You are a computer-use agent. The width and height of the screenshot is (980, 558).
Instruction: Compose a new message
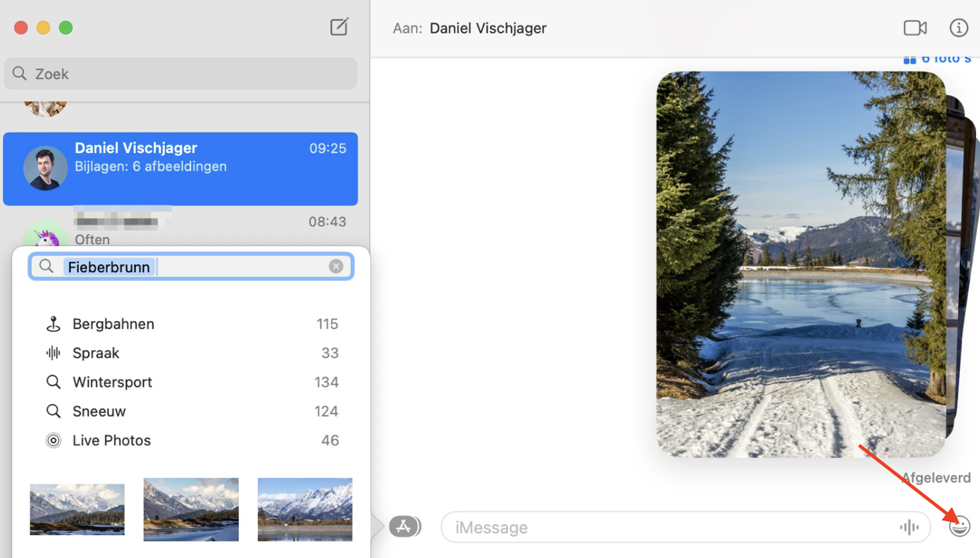339,27
